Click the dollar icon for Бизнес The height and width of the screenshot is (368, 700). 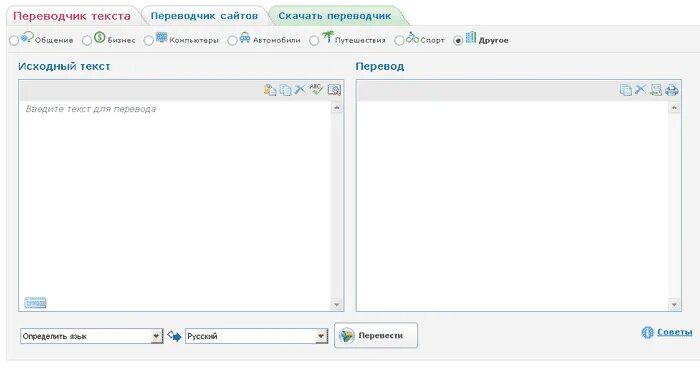pyautogui.click(x=100, y=37)
